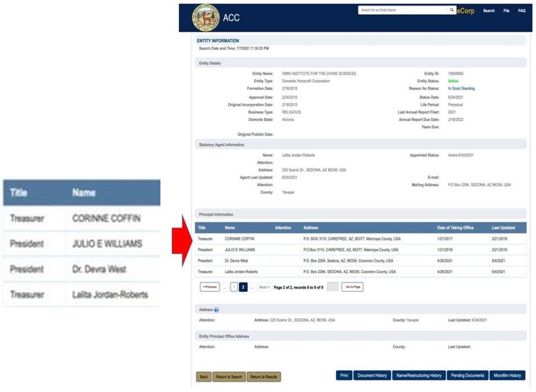Click the Back button
The height and width of the screenshot is (392, 536).
(x=203, y=377)
